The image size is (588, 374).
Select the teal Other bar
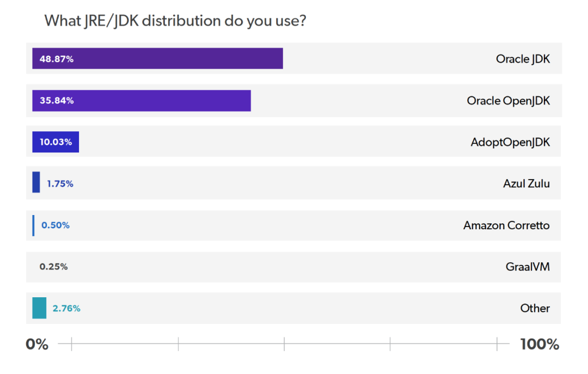point(39,308)
